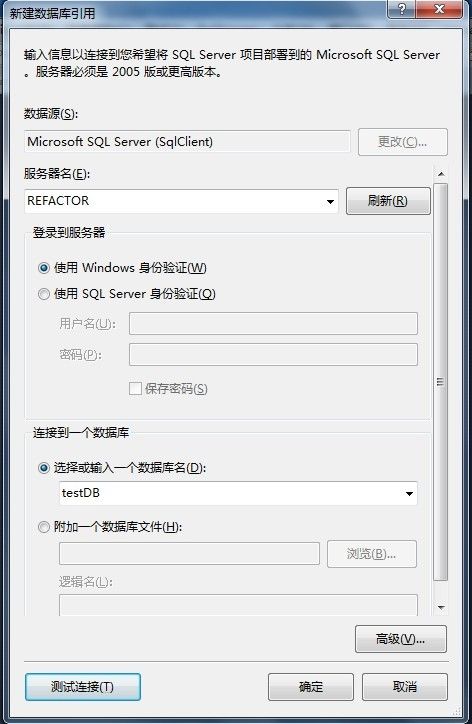Select 附加一个数据库文件 radio button
This screenshot has height=724, width=472.
point(43,526)
